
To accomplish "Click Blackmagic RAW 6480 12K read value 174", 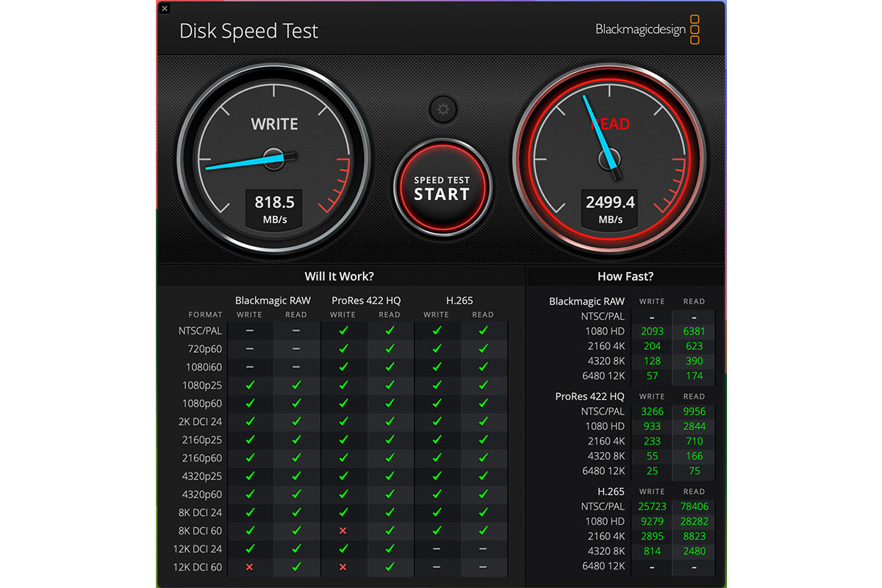I will 694,376.
